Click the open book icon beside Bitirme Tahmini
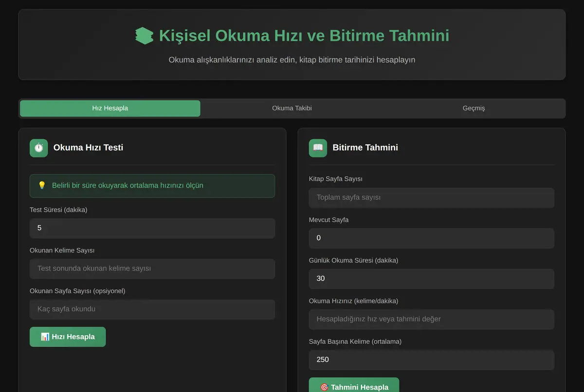 [x=318, y=148]
